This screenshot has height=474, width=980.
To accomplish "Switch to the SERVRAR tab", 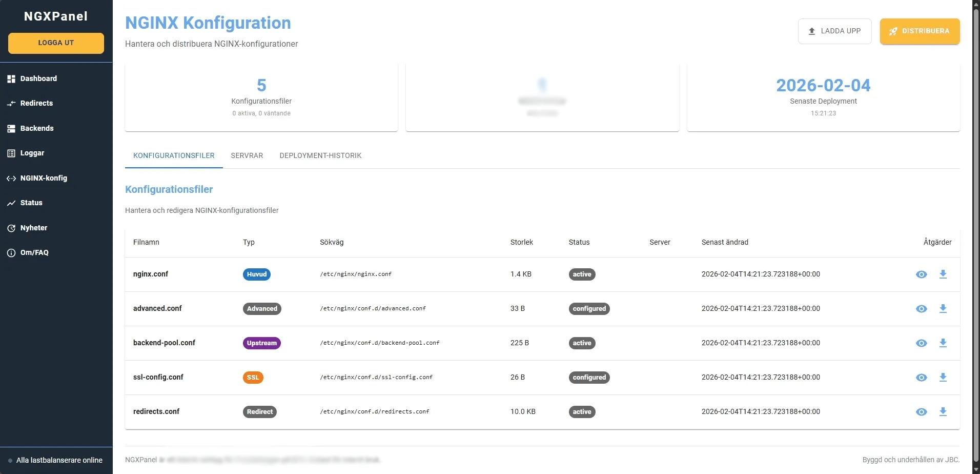I will click(x=247, y=155).
